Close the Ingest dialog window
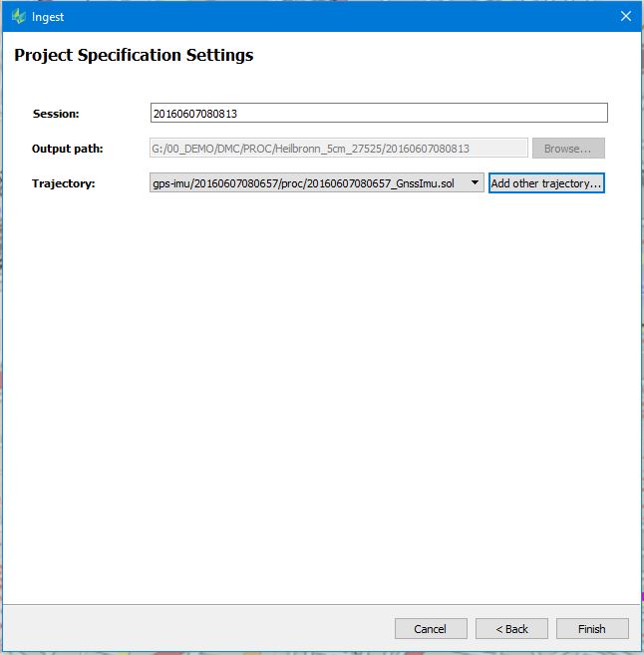Screen dimensions: 644x655 click(x=625, y=16)
